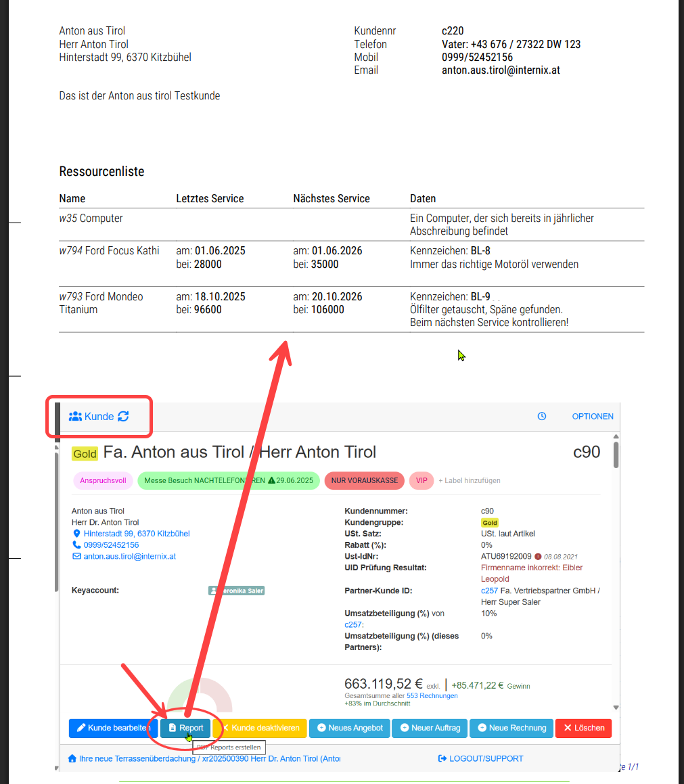Click scrollbar up arrow of Kunde panel
The image size is (684, 784).
(x=616, y=436)
